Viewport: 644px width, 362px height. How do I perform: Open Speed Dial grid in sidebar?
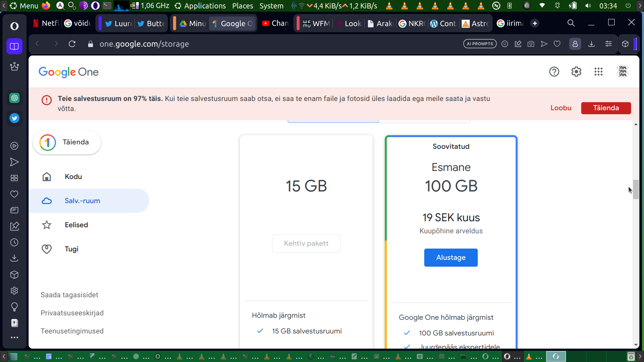click(14, 178)
